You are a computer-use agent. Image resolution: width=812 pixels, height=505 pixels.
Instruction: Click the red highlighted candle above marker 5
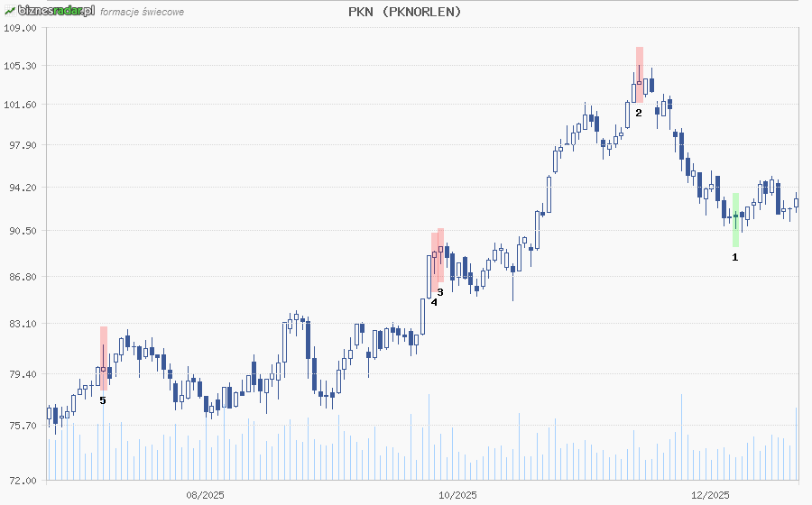click(104, 358)
